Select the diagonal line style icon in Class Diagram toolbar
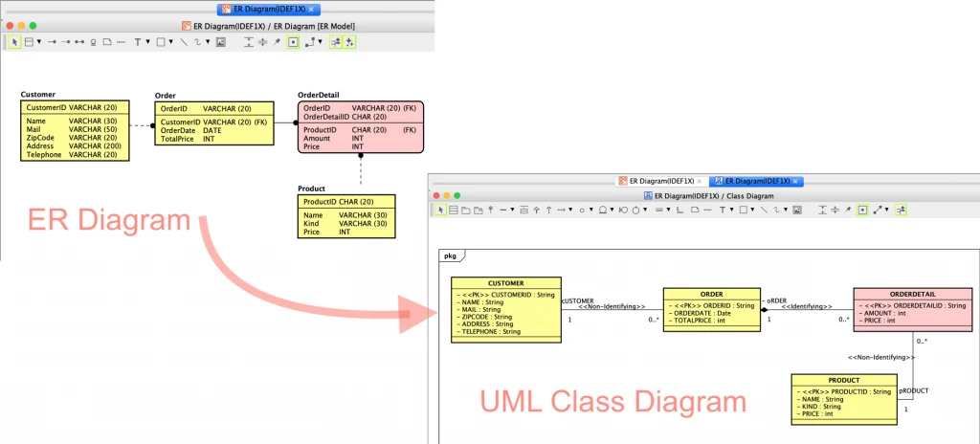This screenshot has height=444, width=980. tap(879, 211)
